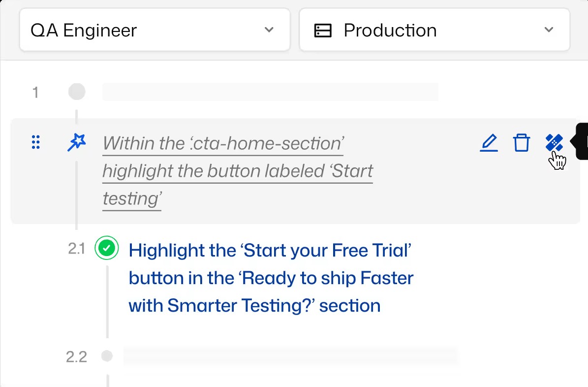
Task: Click the server icon next to Production
Action: point(322,31)
